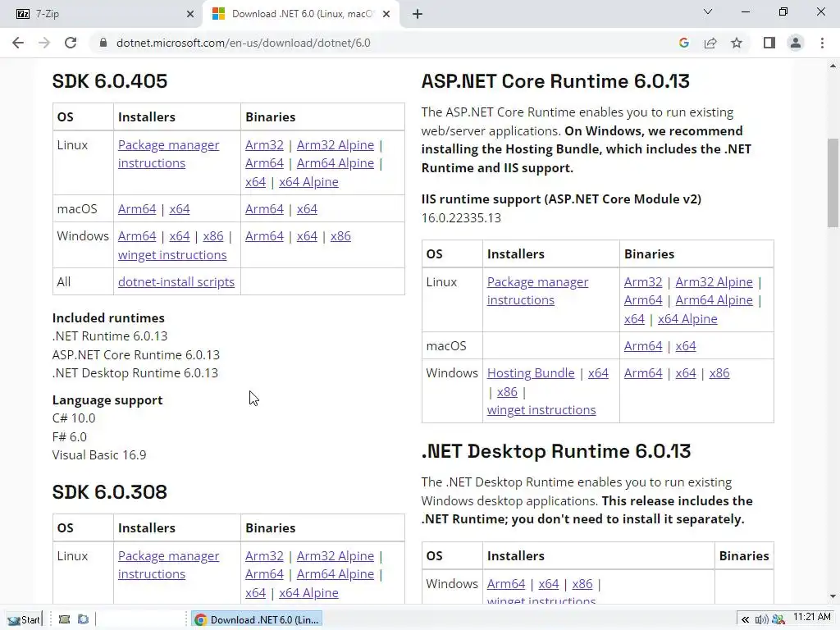The width and height of the screenshot is (840, 630).
Task: Open the Chrome three-dot menu
Action: [822, 43]
